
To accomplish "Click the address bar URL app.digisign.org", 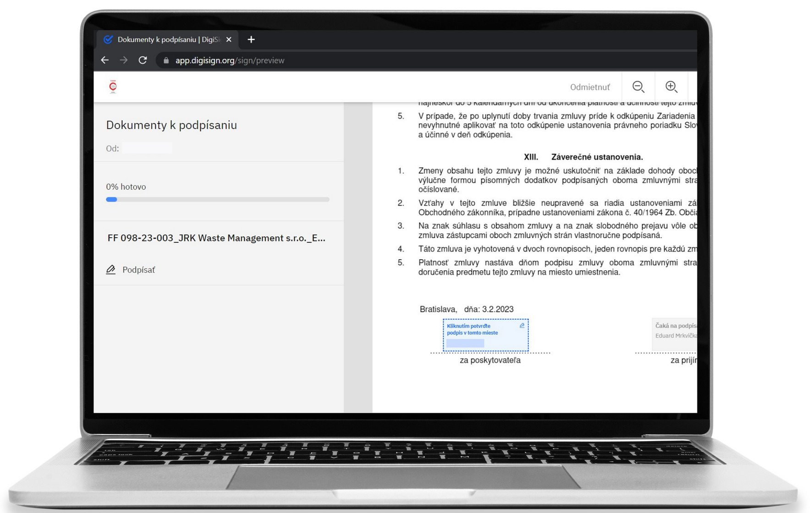I will pyautogui.click(x=230, y=60).
